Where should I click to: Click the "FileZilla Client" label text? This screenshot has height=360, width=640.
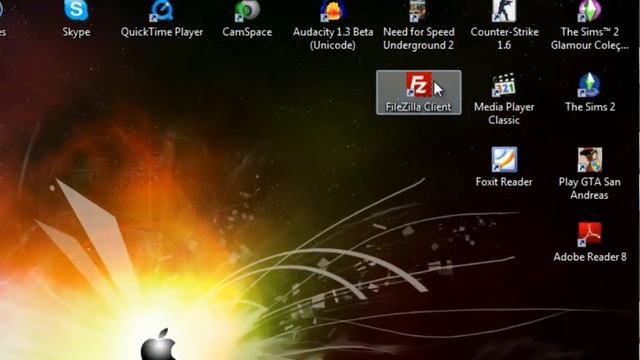point(418,107)
